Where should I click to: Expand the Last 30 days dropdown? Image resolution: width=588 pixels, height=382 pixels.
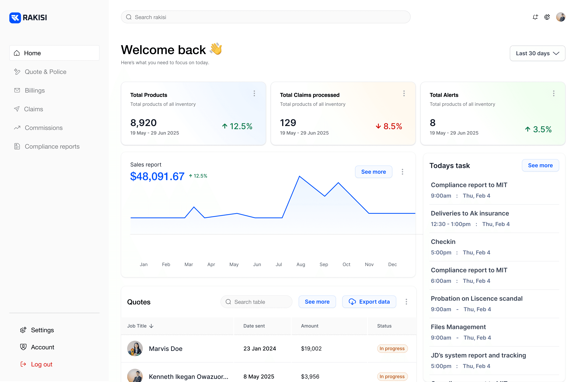[537, 53]
